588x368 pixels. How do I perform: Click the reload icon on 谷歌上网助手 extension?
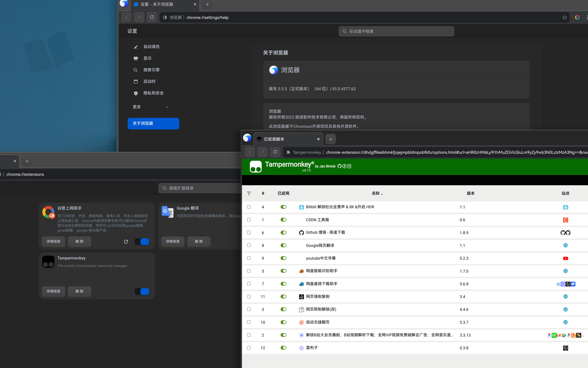[126, 241]
